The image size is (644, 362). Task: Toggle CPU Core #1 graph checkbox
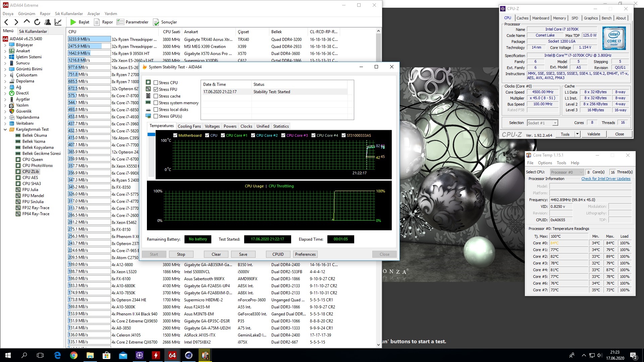point(223,135)
